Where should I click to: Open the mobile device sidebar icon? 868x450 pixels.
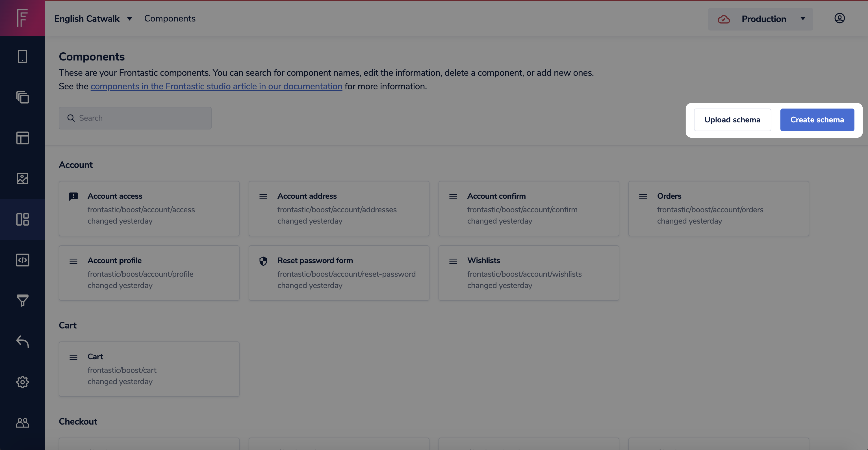point(22,56)
